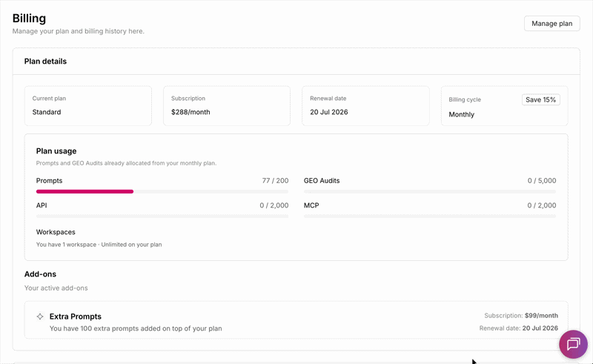Click the API usage bar

pyautogui.click(x=162, y=216)
